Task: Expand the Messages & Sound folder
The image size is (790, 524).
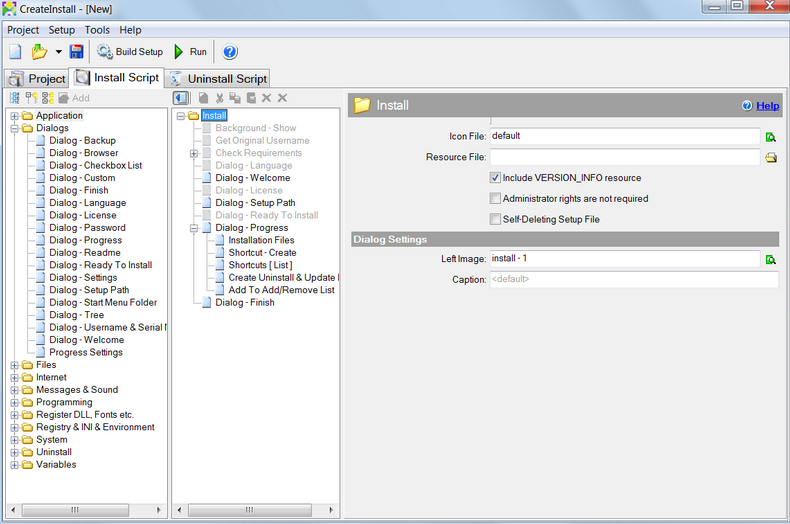Action: (15, 390)
